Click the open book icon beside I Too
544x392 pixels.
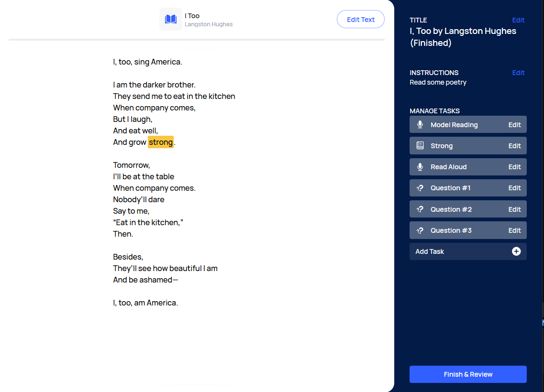click(x=171, y=19)
